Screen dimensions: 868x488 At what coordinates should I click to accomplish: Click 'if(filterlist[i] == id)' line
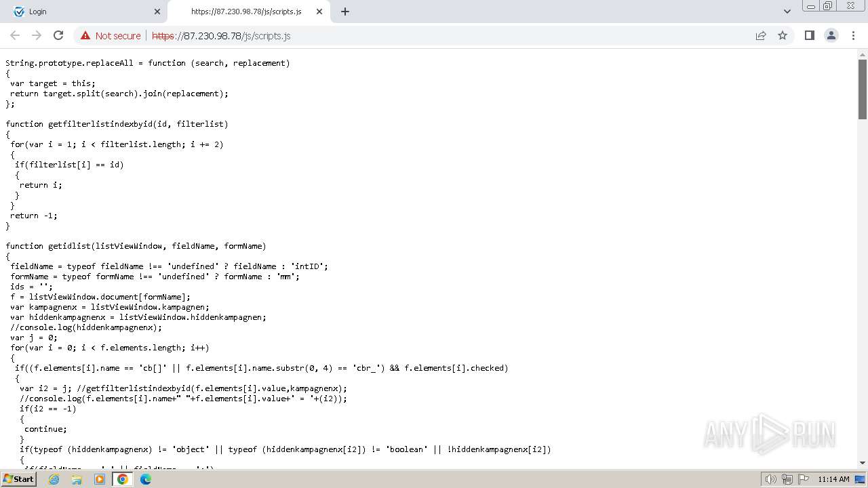click(69, 165)
